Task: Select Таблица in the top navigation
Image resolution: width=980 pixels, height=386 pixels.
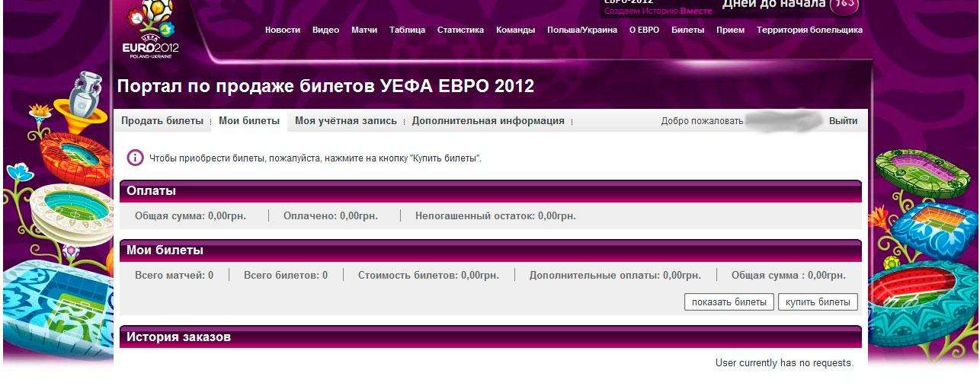Action: tap(407, 30)
